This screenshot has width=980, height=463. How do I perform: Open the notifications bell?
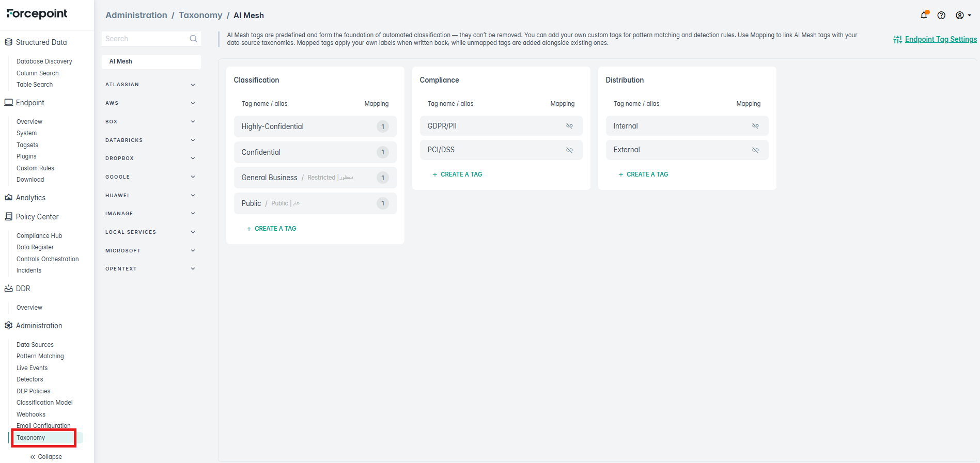tap(924, 15)
